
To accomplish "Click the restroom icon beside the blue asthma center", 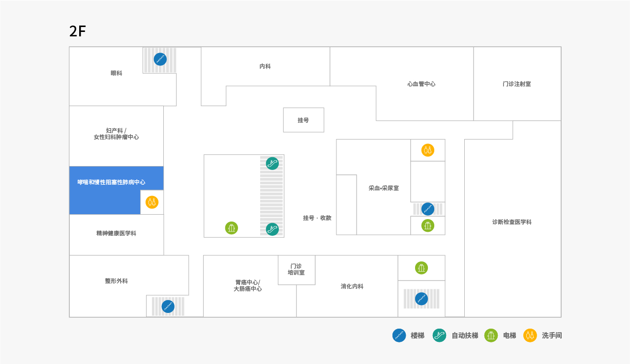I will 152,202.
